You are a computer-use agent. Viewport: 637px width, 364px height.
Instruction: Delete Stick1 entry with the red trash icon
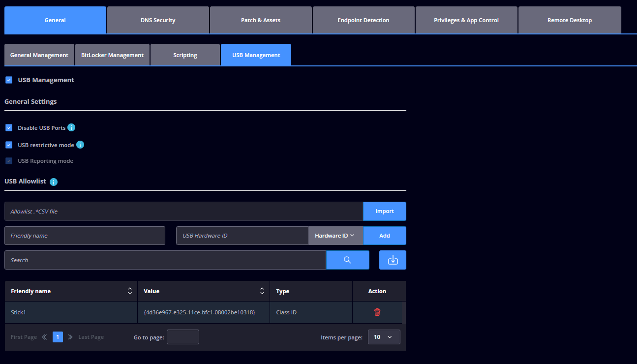pyautogui.click(x=377, y=312)
